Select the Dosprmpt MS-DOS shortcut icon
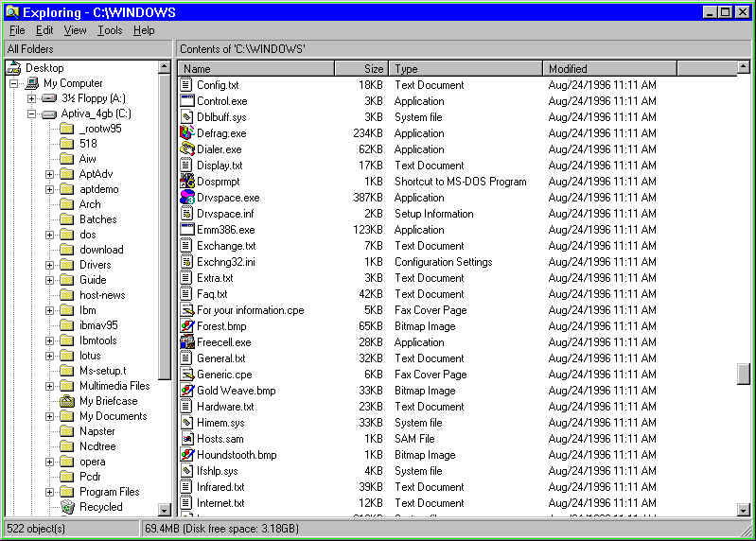The height and width of the screenshot is (541, 756). 187,182
